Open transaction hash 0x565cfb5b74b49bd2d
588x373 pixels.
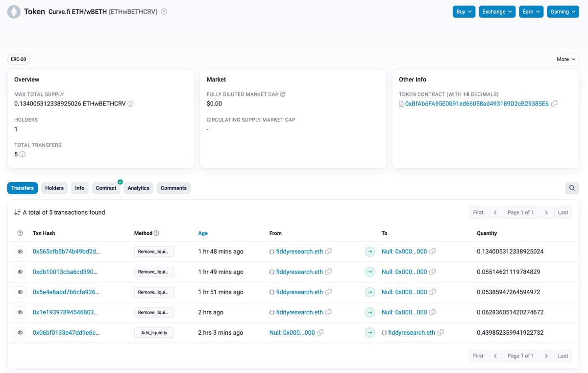[66, 251]
